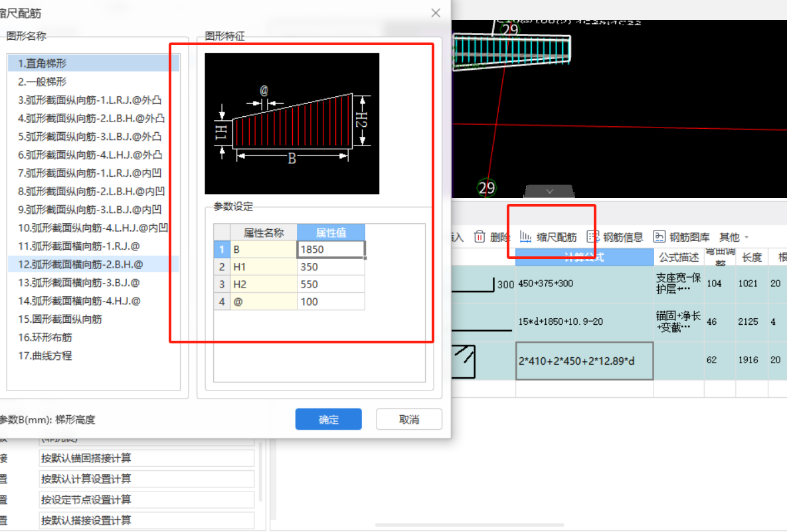Click the 属性值 column header
787x532 pixels.
[x=331, y=232]
